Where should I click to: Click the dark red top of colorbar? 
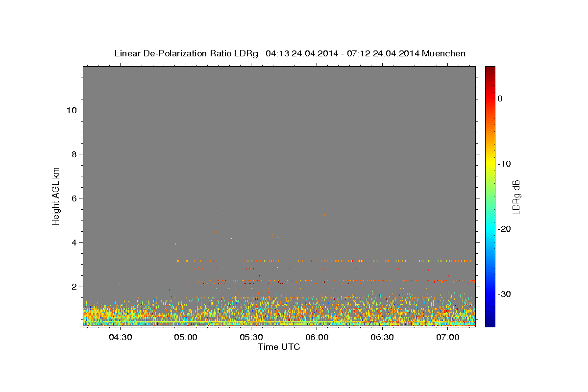pyautogui.click(x=490, y=70)
